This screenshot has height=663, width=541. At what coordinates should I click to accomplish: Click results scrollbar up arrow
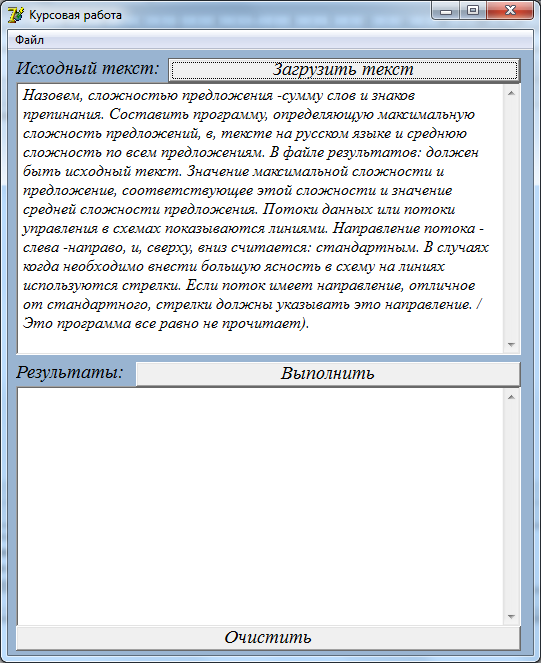click(x=511, y=397)
